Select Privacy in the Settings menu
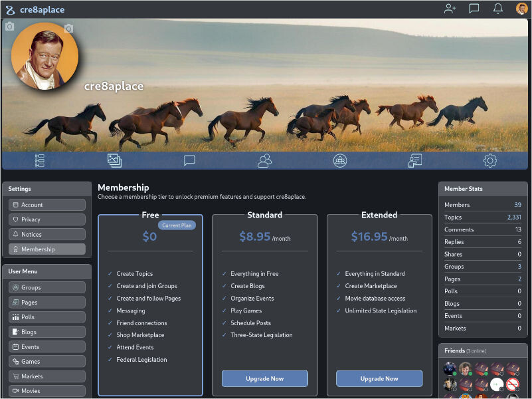The width and height of the screenshot is (532, 399). 47,219
